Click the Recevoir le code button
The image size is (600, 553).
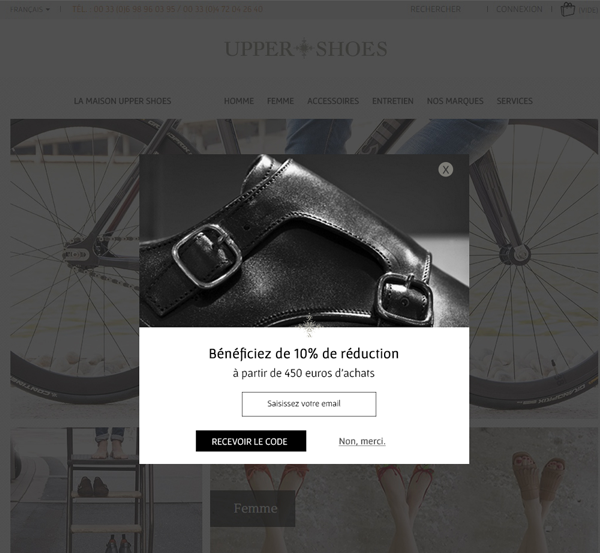pos(251,441)
